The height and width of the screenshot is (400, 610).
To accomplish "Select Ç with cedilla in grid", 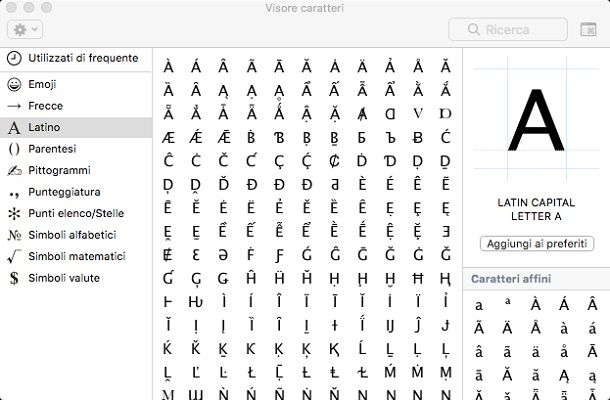I will click(279, 161).
